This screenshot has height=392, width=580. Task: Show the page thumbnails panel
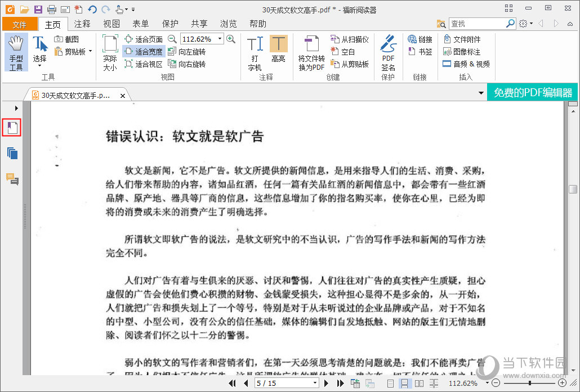coord(12,154)
